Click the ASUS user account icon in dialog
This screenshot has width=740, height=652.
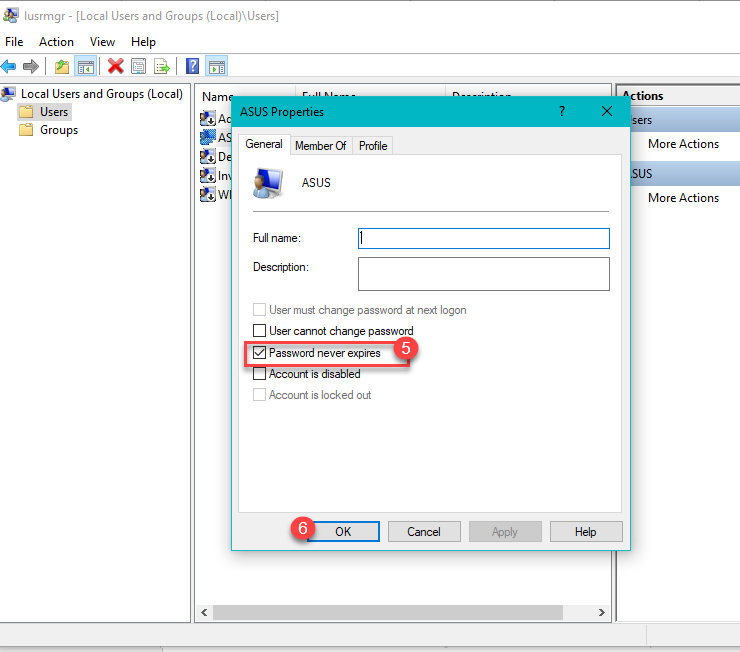[268, 183]
